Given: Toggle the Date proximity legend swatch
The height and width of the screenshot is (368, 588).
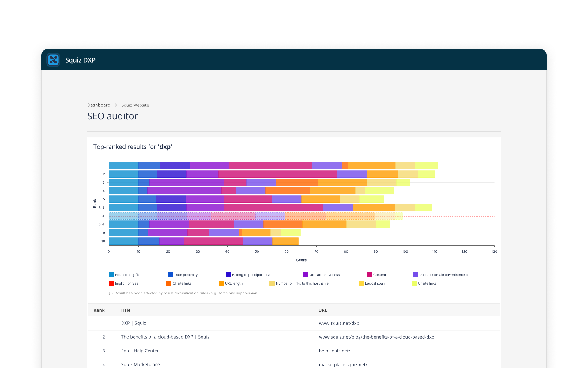Looking at the screenshot, I should pyautogui.click(x=171, y=275).
